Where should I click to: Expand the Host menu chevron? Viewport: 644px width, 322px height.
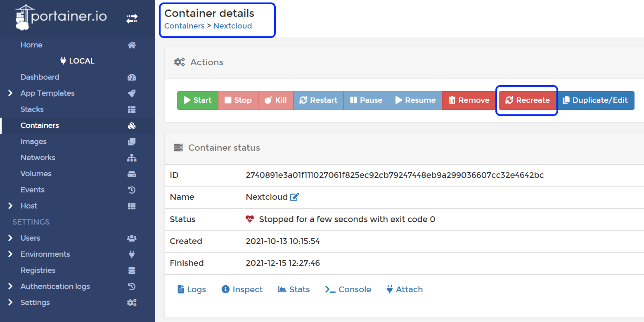(10, 206)
